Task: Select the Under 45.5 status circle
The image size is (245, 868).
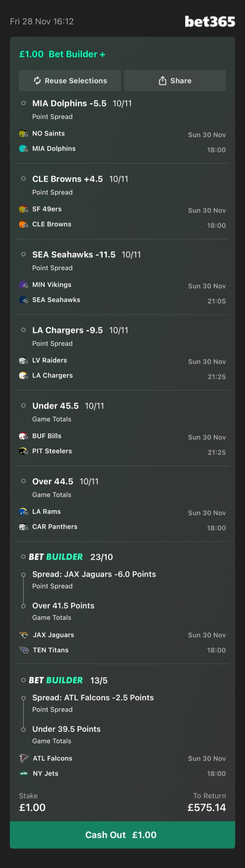Action: pos(23,406)
